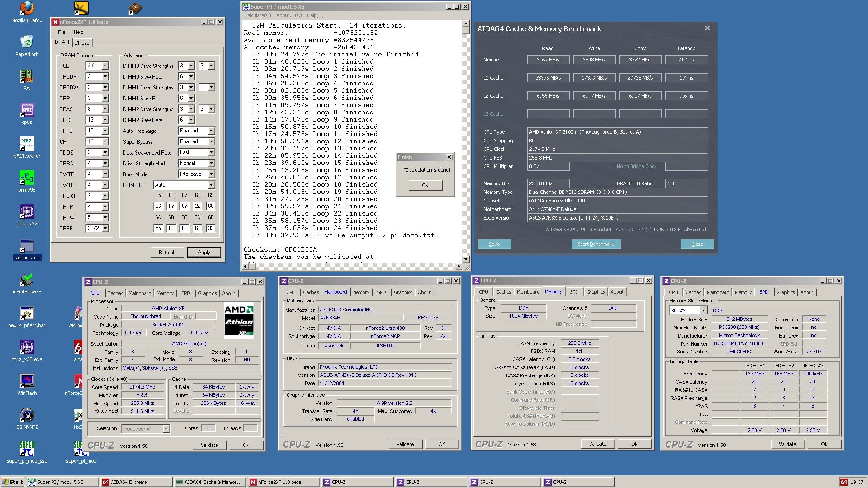Launch the Rw desktop shortcut

point(27,80)
